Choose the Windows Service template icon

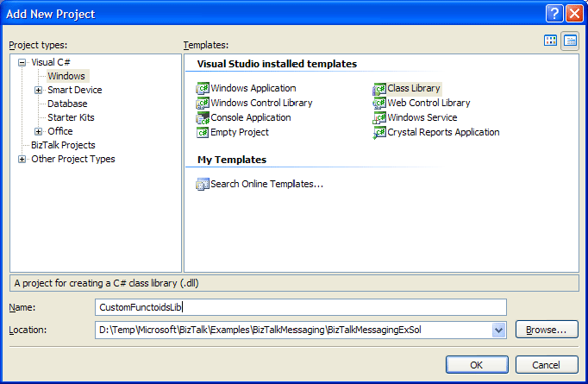379,117
